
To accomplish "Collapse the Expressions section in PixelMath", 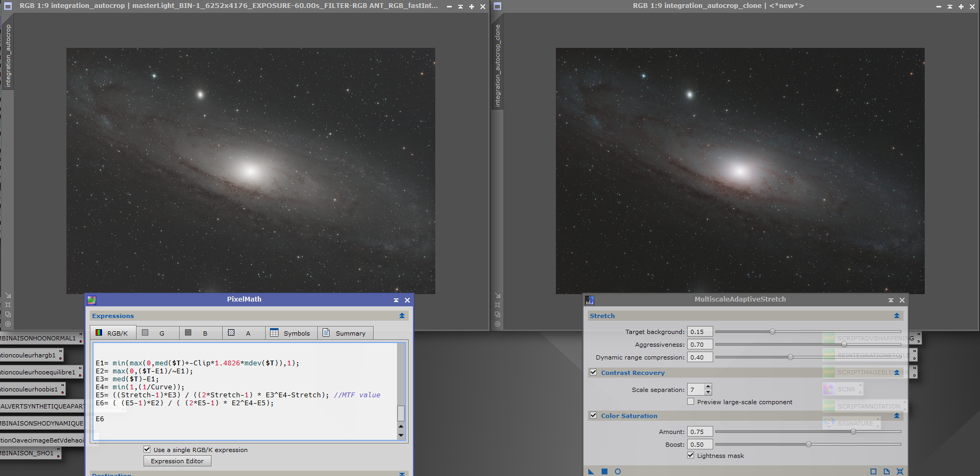I will click(402, 316).
